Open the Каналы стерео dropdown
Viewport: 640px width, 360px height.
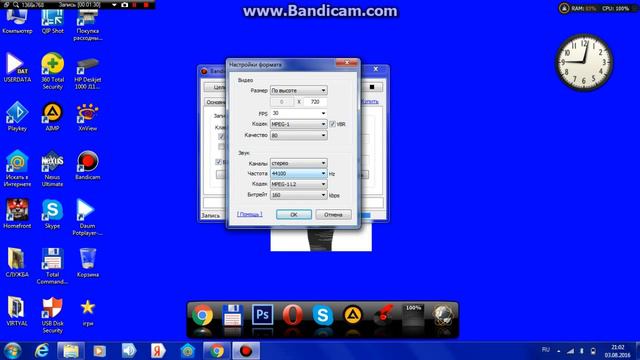tap(298, 163)
